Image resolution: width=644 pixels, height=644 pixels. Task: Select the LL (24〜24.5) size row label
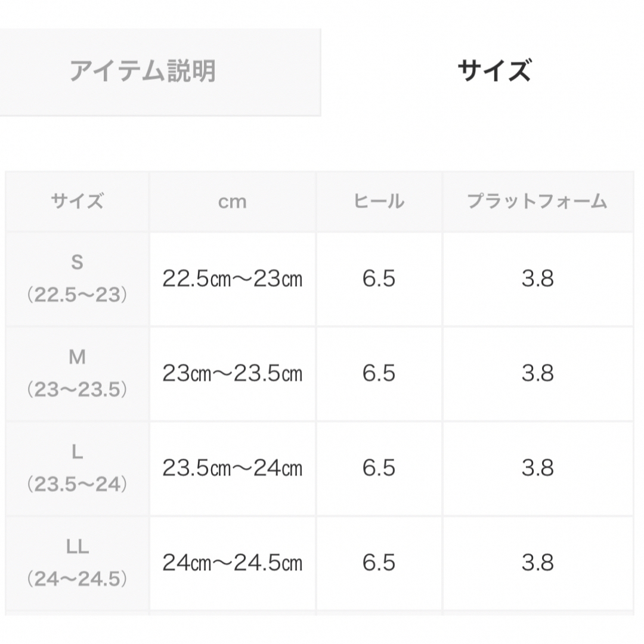[x=77, y=563]
